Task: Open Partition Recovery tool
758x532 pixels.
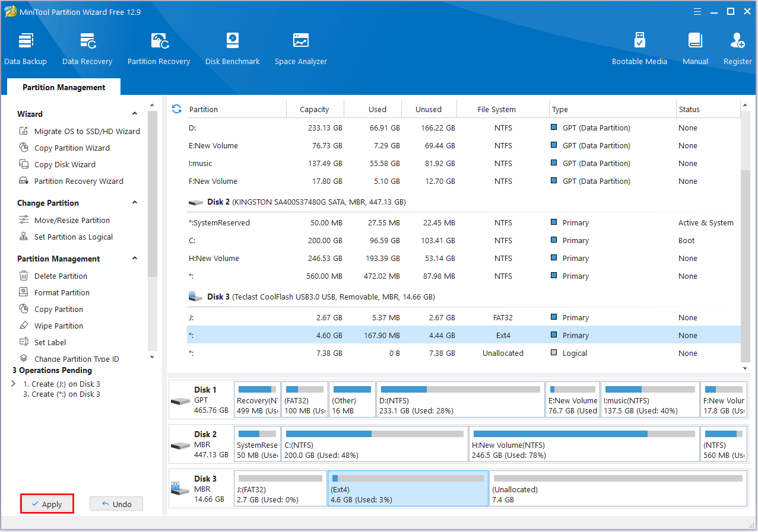Action: point(158,49)
